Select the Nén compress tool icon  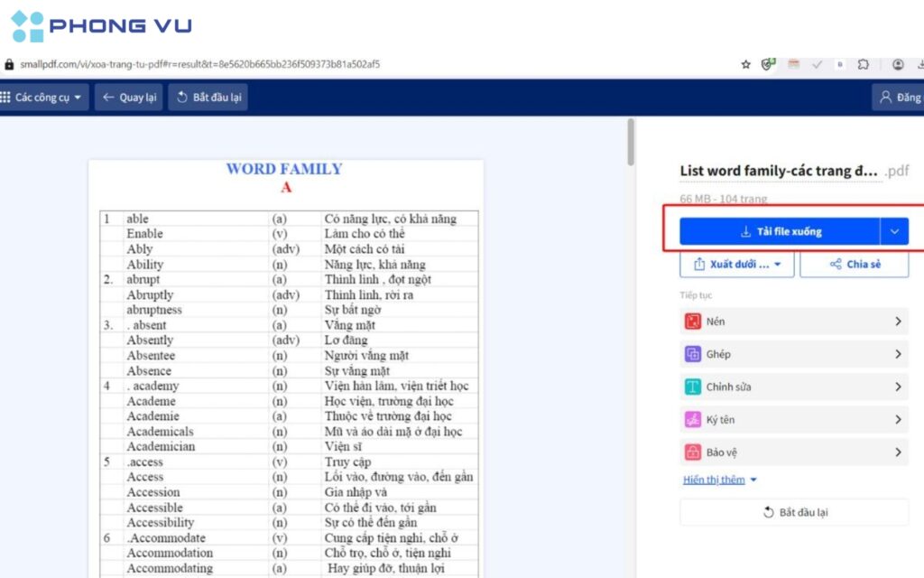point(694,321)
